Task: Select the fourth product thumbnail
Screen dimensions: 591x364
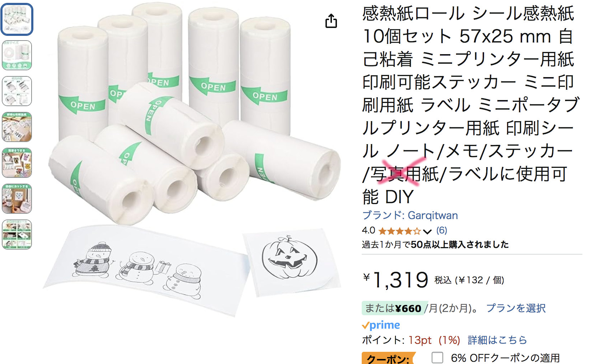Action: [17, 127]
